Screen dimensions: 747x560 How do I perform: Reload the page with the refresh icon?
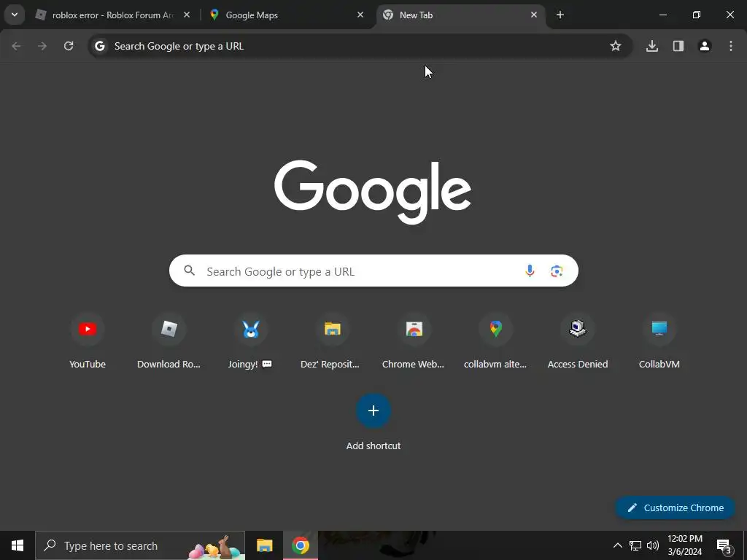(69, 46)
